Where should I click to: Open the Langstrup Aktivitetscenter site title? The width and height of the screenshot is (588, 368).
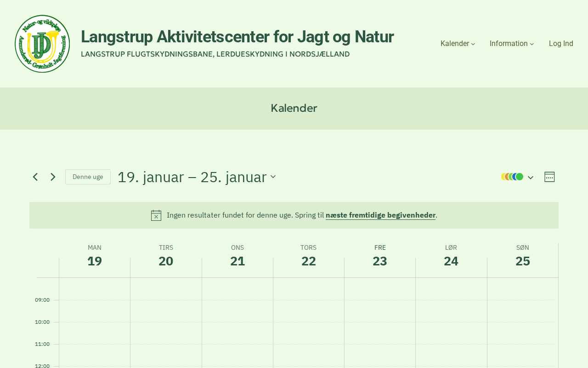click(237, 37)
